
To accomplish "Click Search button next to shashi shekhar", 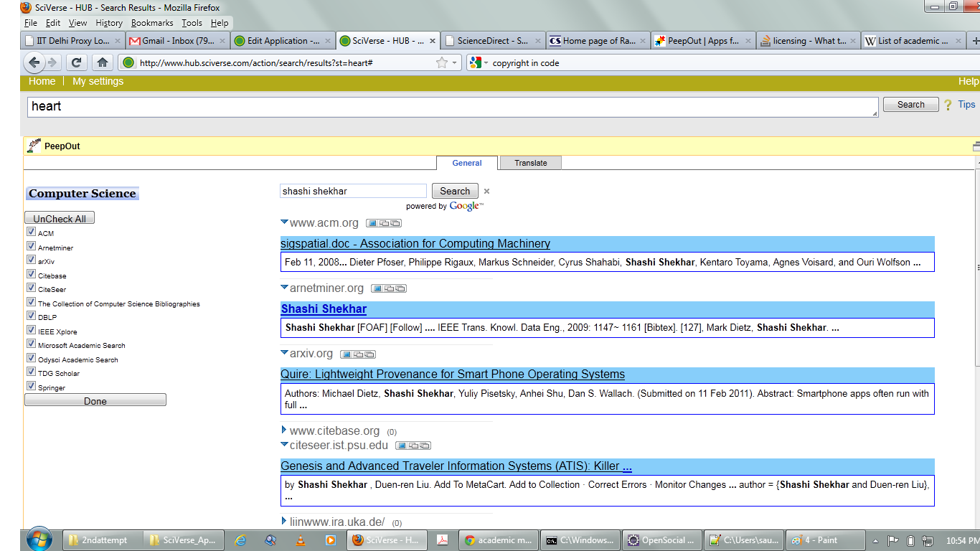I will 455,191.
